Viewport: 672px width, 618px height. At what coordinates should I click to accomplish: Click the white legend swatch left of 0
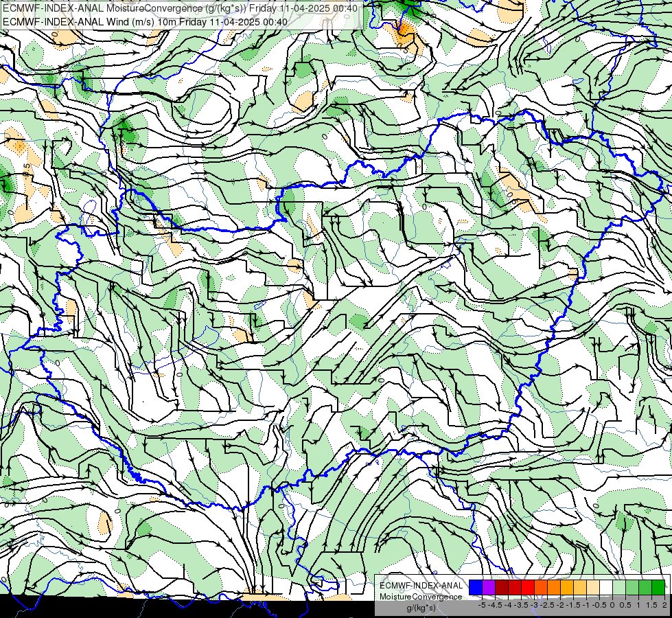pos(606,587)
